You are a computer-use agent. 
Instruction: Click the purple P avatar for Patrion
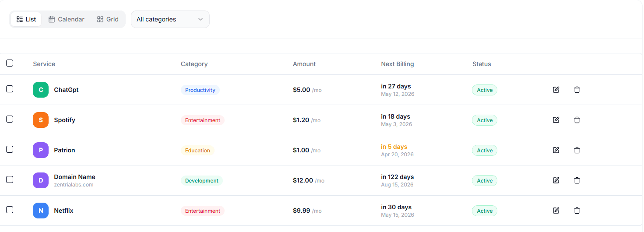(41, 150)
